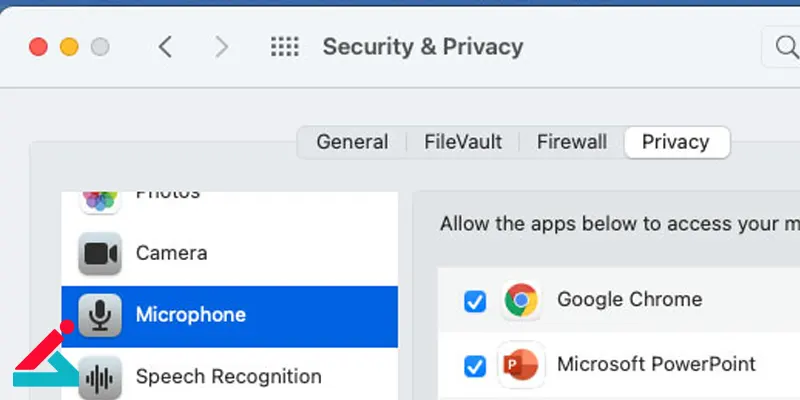Viewport: 800px width, 400px height.
Task: Click the magnifying glass search field
Action: 781,47
